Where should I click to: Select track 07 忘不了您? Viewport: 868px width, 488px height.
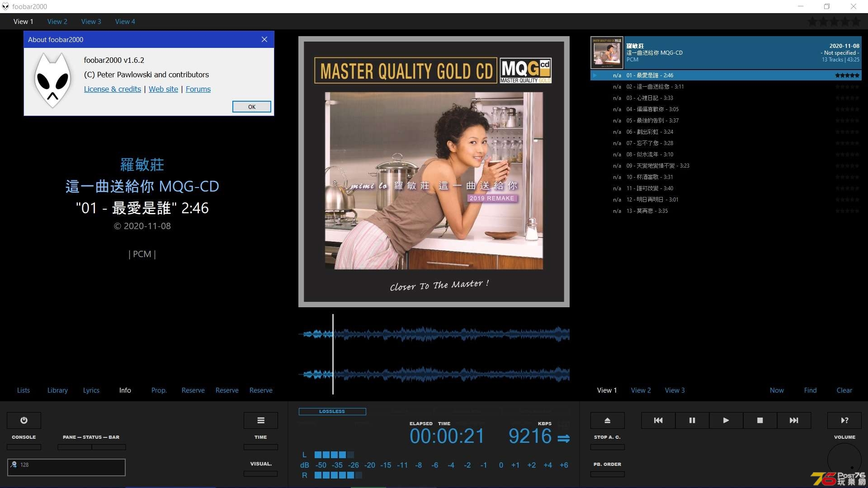pos(726,143)
